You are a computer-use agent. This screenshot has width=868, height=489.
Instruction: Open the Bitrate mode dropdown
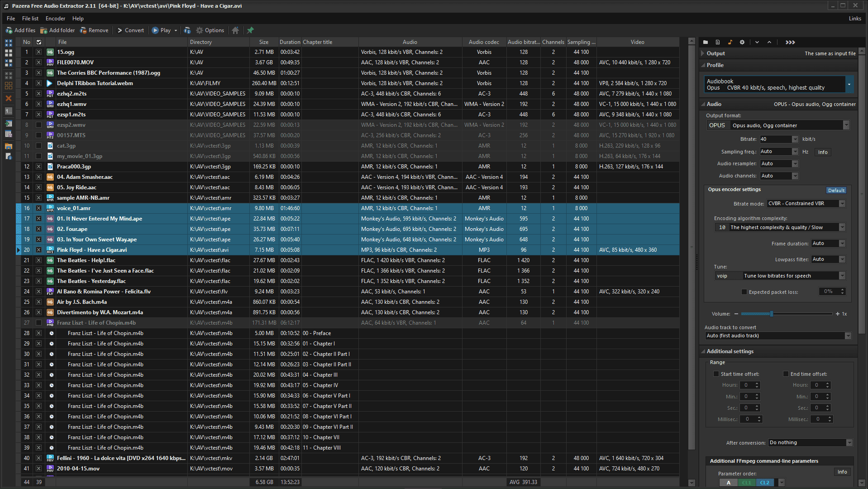coord(806,204)
